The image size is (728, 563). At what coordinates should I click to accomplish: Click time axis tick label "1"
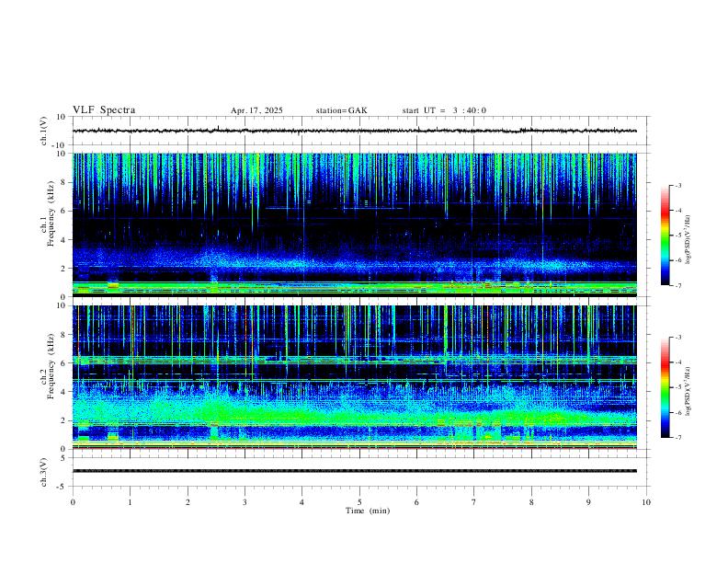(130, 502)
